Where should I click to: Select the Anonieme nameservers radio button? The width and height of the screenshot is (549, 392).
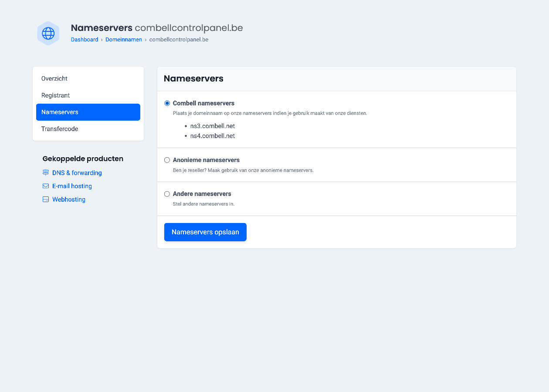pyautogui.click(x=167, y=160)
